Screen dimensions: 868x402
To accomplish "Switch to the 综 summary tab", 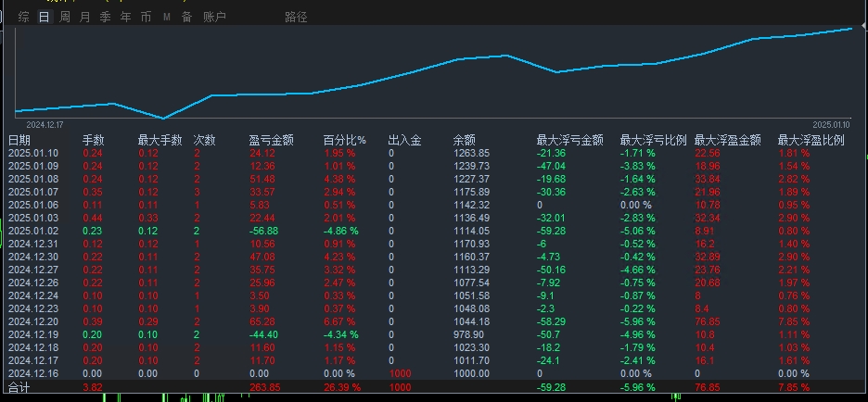I will (x=23, y=18).
